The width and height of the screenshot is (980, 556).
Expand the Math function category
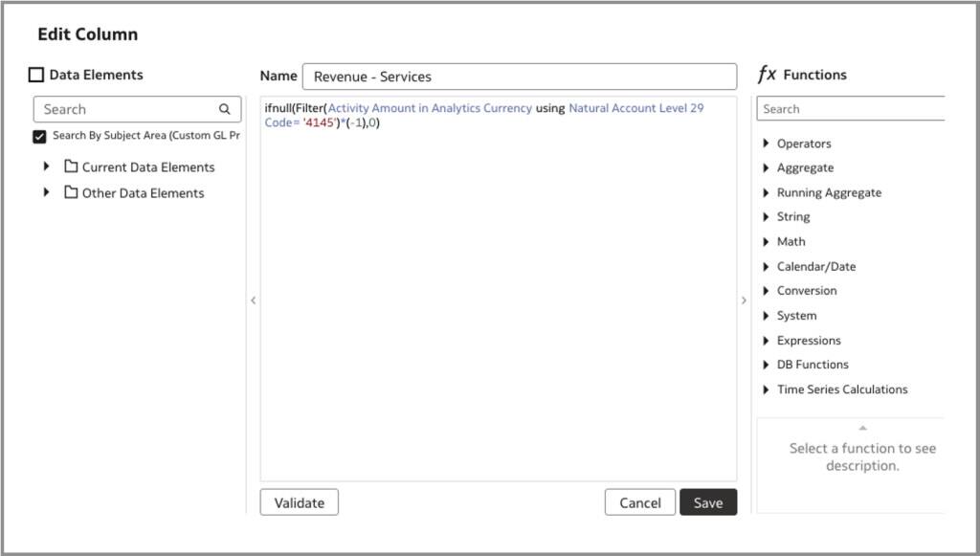pos(766,241)
